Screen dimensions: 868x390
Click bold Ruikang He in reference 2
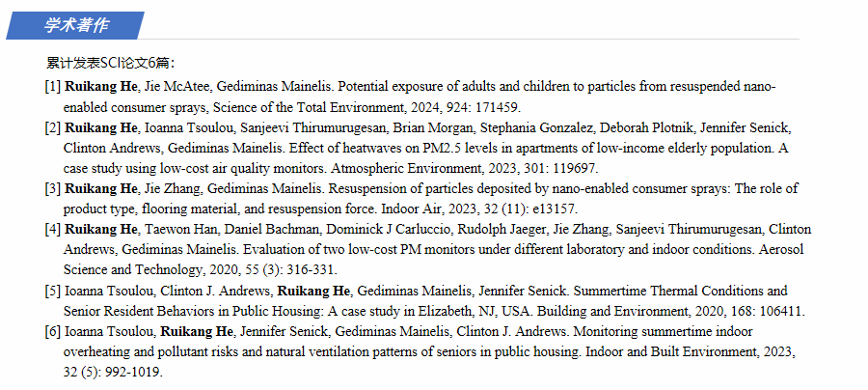coord(101,127)
